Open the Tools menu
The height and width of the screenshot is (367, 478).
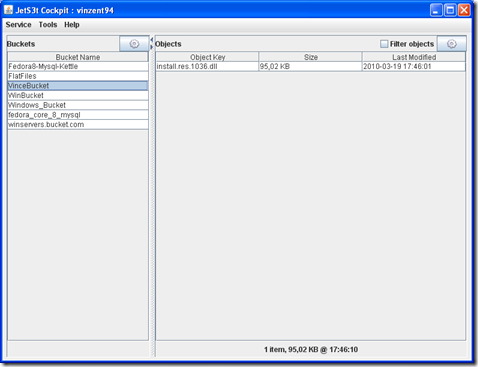[48, 25]
